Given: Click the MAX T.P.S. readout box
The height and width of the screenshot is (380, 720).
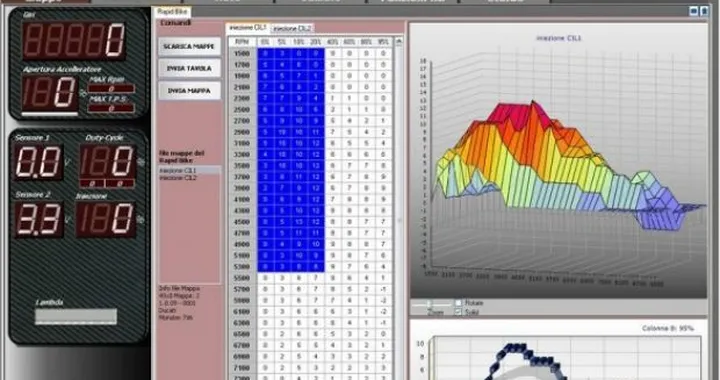Looking at the screenshot, I should 111,108.
